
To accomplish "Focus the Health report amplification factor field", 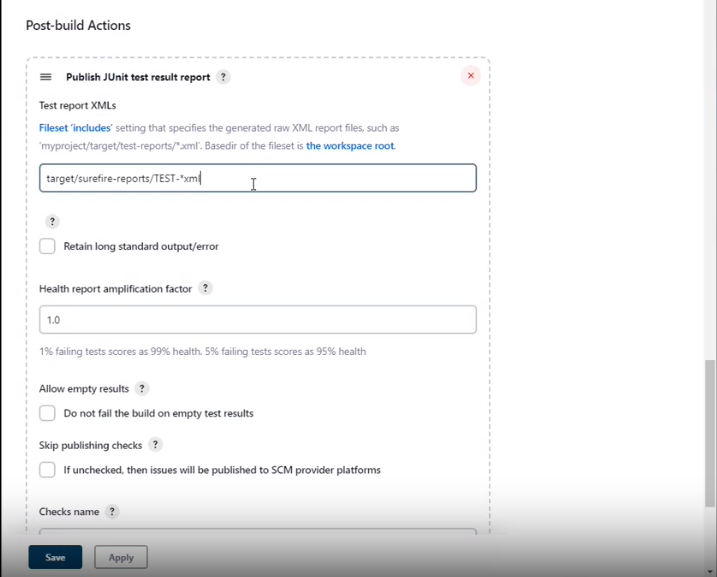I will click(257, 320).
